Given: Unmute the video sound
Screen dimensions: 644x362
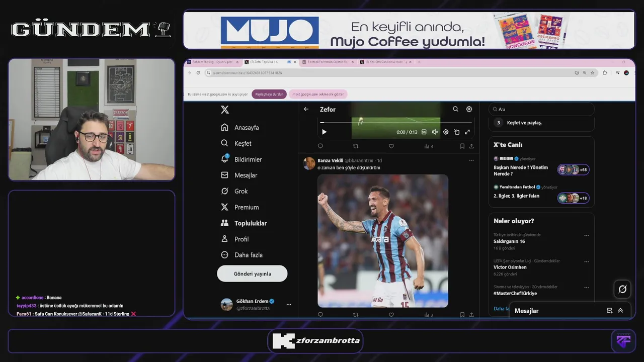Looking at the screenshot, I should 435,132.
